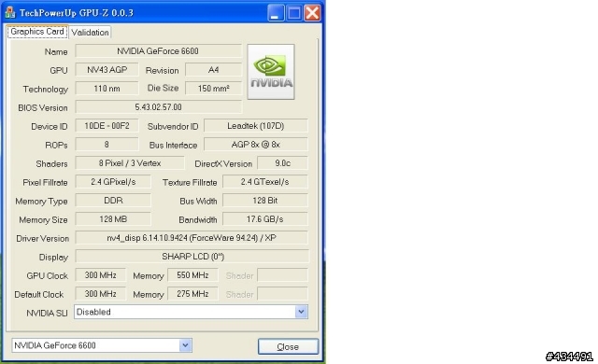The width and height of the screenshot is (598, 364).
Task: Click the Bus Width value 128 Bit
Action: click(x=265, y=201)
